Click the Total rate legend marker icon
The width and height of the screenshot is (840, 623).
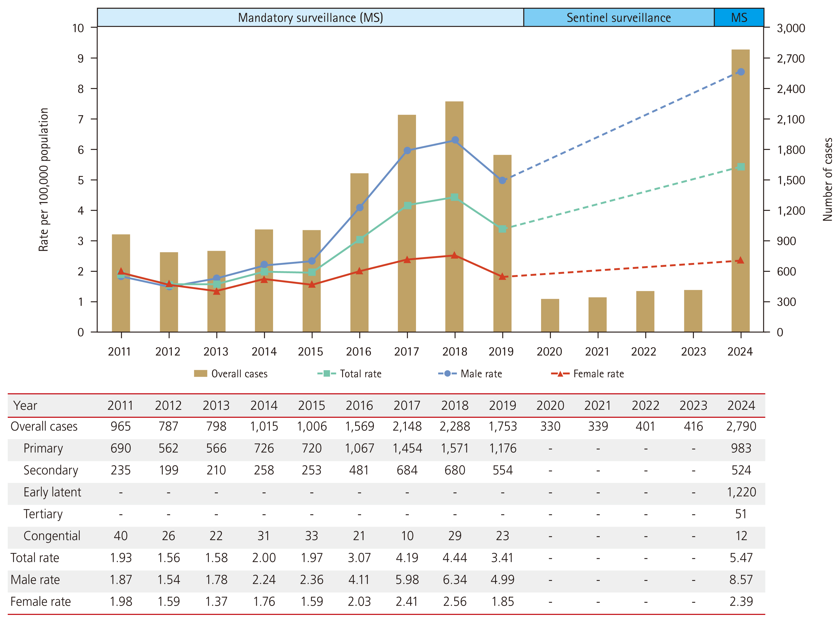pos(327,373)
